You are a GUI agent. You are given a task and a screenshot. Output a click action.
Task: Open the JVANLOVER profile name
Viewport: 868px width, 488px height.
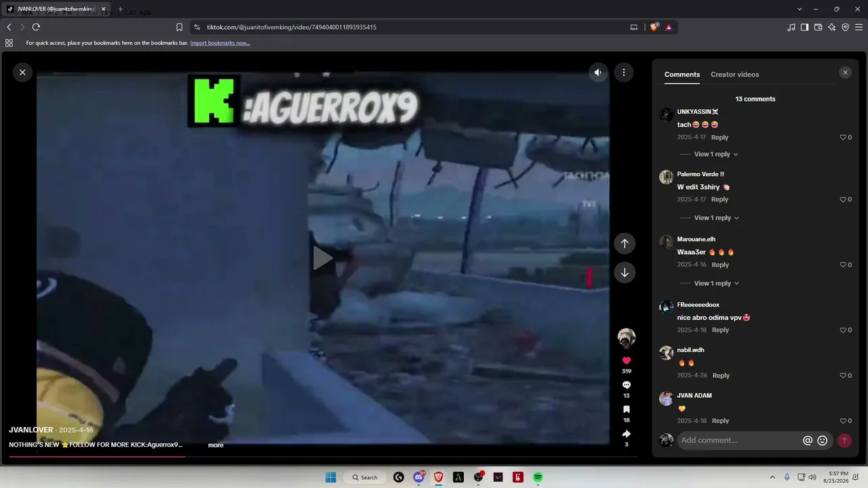coord(31,430)
